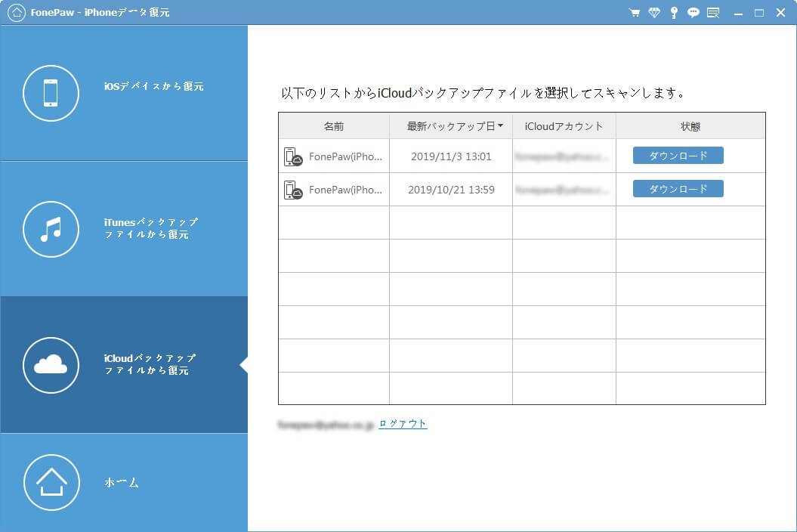This screenshot has width=797, height=532.
Task: Close the FonePaw window
Action: pyautogui.click(x=780, y=13)
